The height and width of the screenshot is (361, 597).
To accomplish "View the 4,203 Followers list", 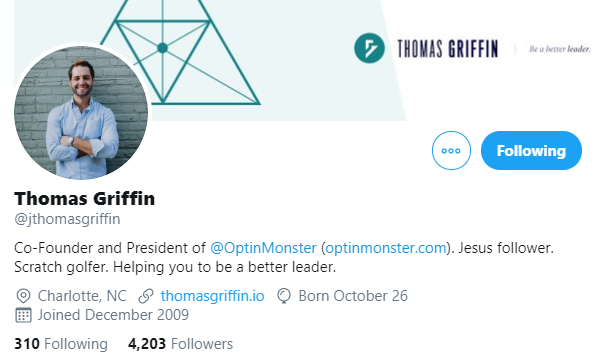I will [180, 344].
